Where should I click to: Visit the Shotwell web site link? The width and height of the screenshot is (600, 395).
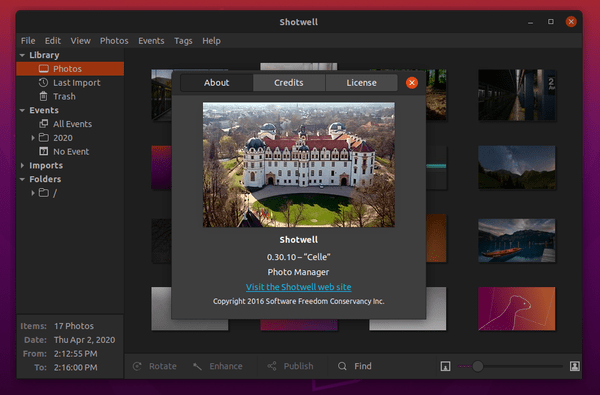click(x=298, y=287)
